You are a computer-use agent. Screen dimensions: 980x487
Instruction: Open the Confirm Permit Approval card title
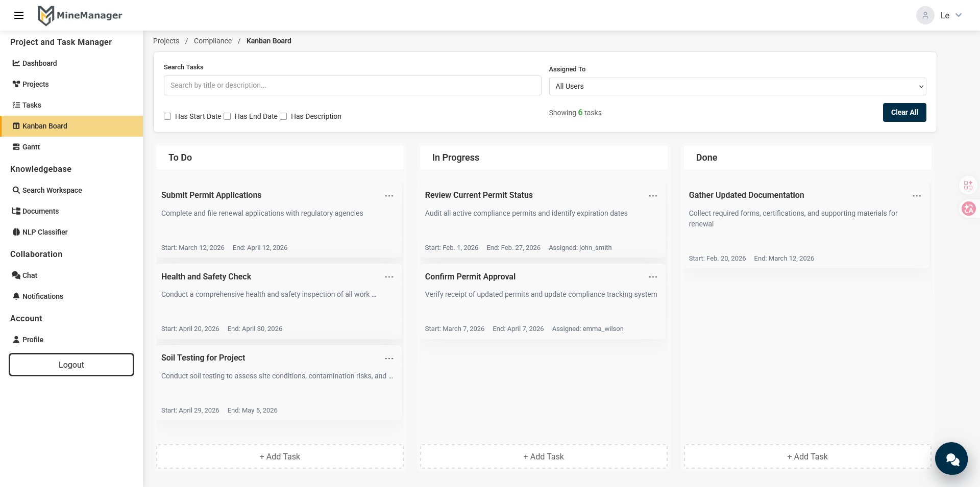(470, 276)
